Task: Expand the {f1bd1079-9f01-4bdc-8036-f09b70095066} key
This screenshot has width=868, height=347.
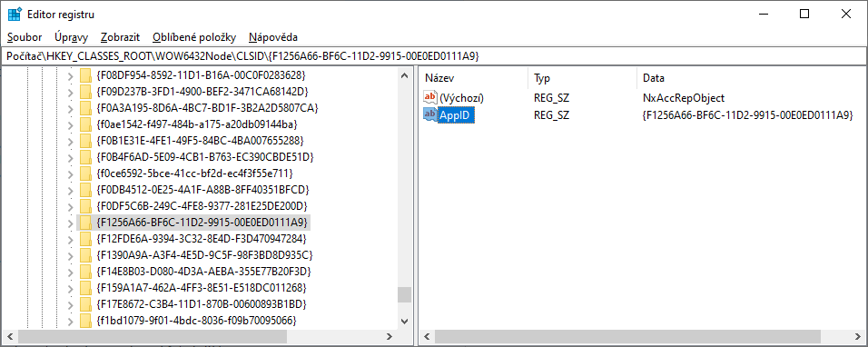Action: [70, 321]
